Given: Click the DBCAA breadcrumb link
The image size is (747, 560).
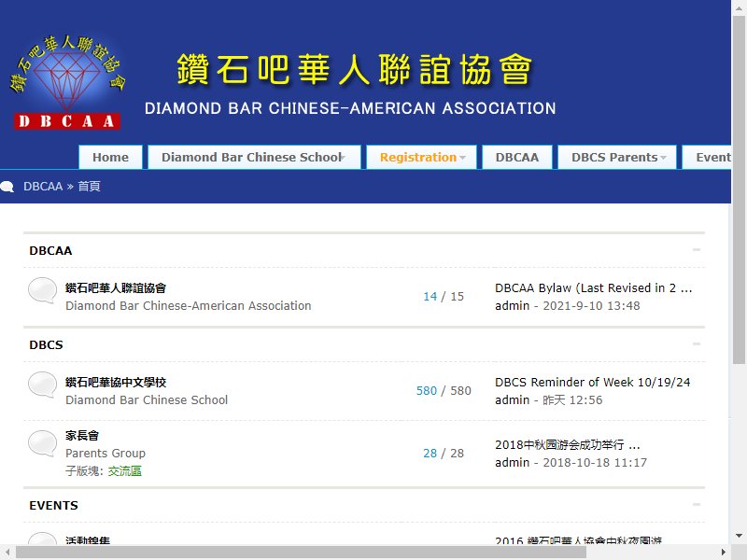Looking at the screenshot, I should tap(43, 187).
